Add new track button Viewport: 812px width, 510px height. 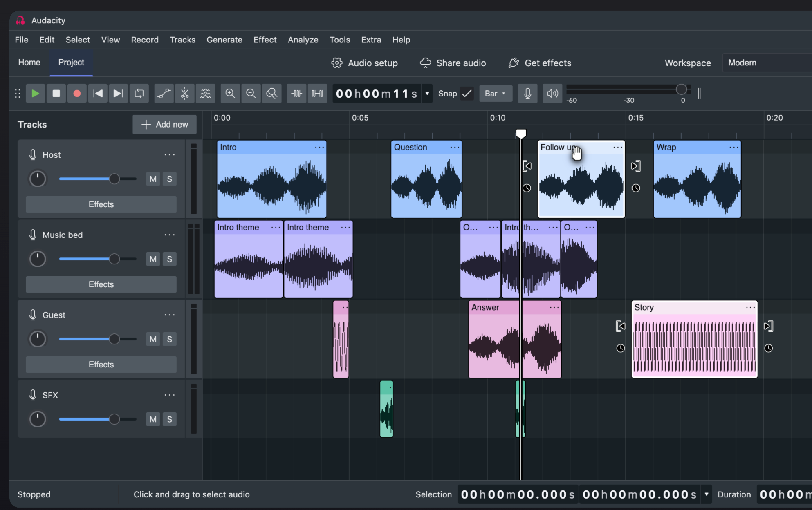pos(164,124)
